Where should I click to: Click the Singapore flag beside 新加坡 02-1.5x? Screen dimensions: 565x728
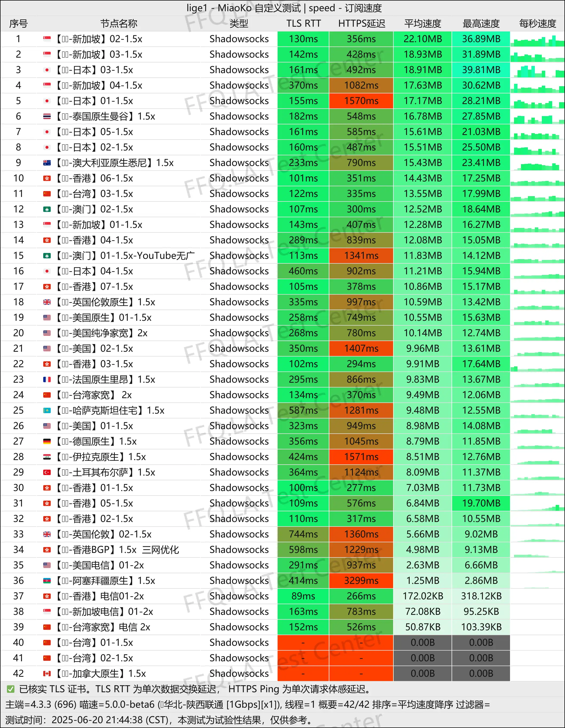(x=47, y=39)
